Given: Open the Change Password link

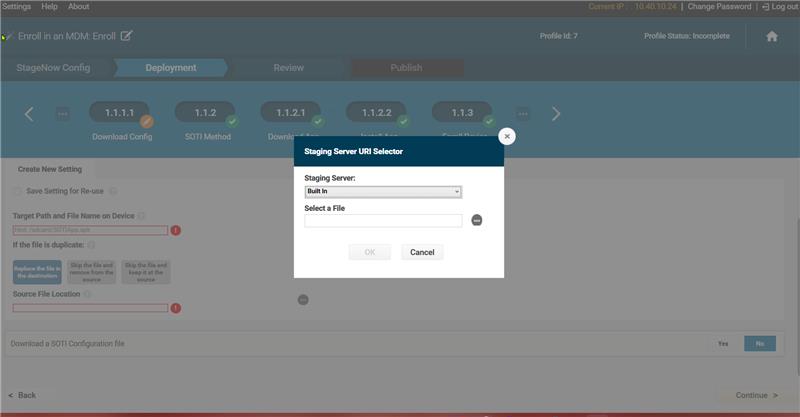Looking at the screenshot, I should [x=719, y=6].
